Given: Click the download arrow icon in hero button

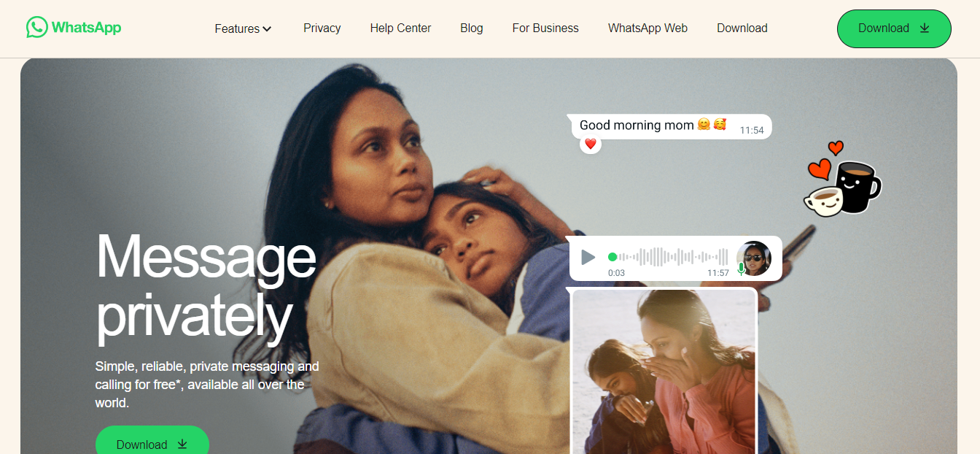Looking at the screenshot, I should pyautogui.click(x=182, y=444).
